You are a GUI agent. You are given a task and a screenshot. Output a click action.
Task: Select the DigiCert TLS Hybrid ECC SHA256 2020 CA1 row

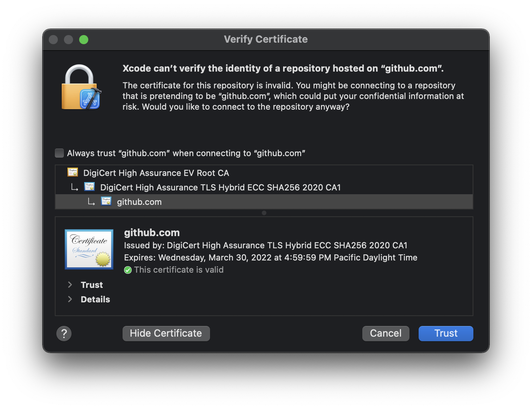(x=220, y=187)
